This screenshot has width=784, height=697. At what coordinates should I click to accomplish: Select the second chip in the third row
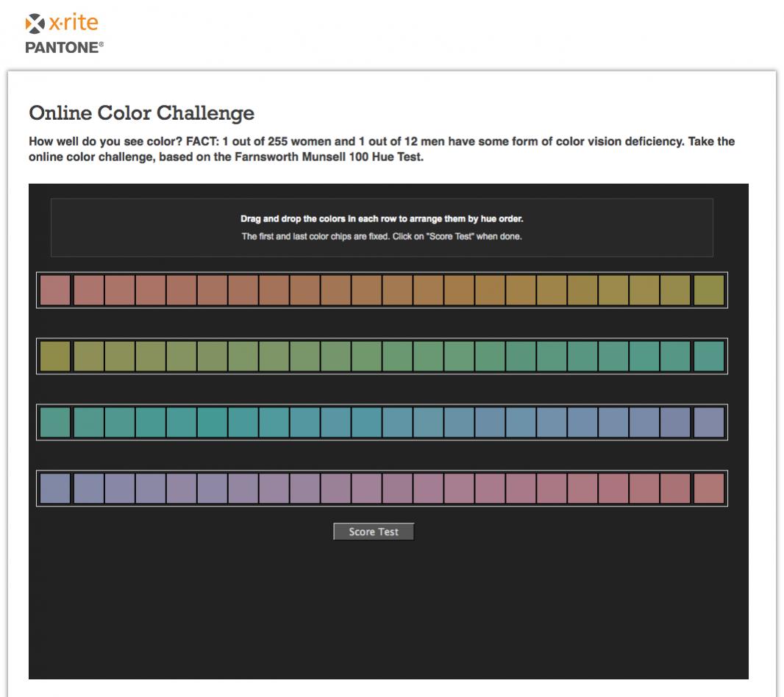click(x=89, y=423)
